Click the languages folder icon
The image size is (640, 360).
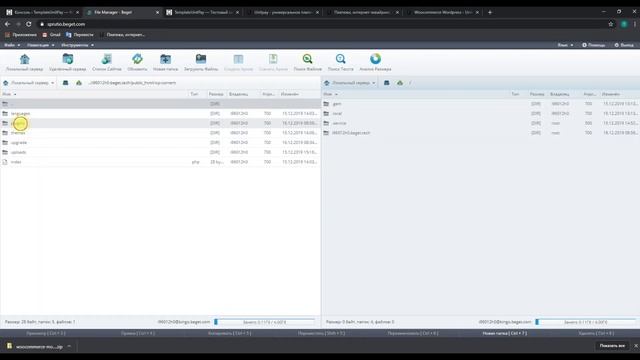pos(5,113)
